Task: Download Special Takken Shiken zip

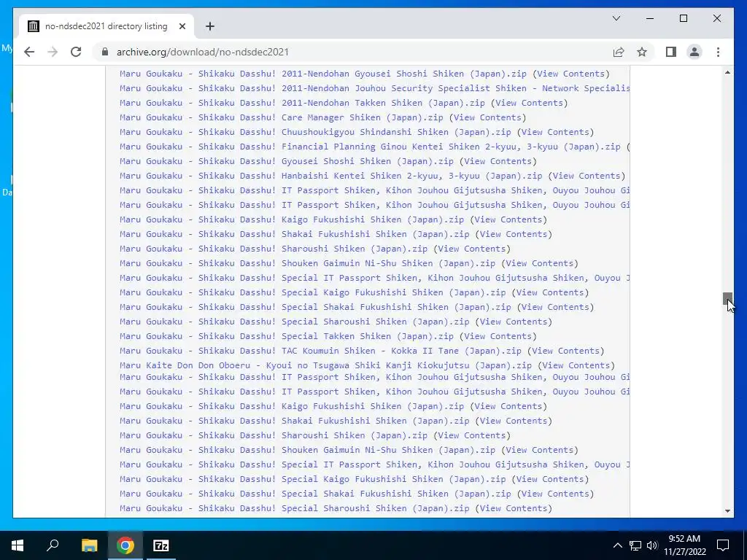Action: pos(286,336)
